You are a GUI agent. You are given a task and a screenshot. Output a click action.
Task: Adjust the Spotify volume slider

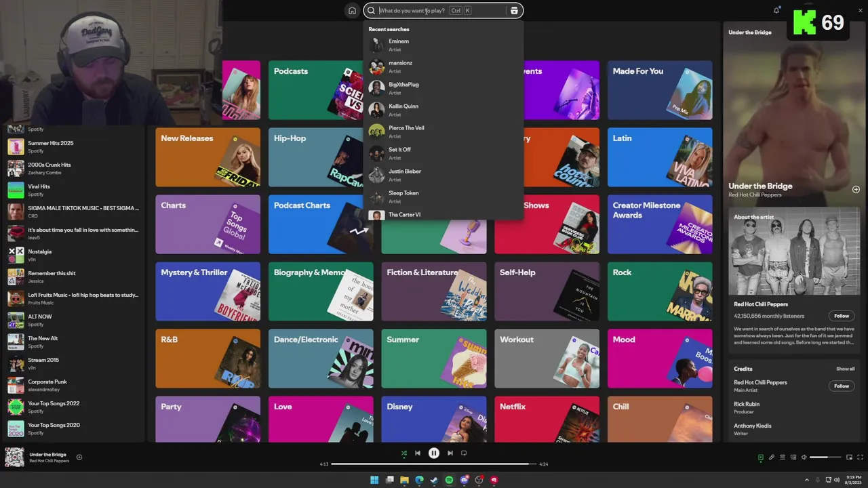[x=825, y=457]
